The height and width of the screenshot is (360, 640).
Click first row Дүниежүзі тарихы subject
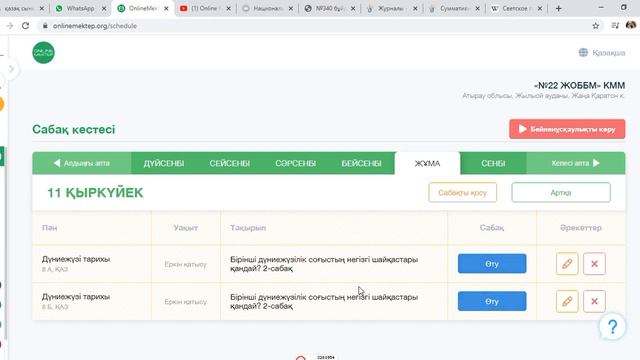click(76, 259)
